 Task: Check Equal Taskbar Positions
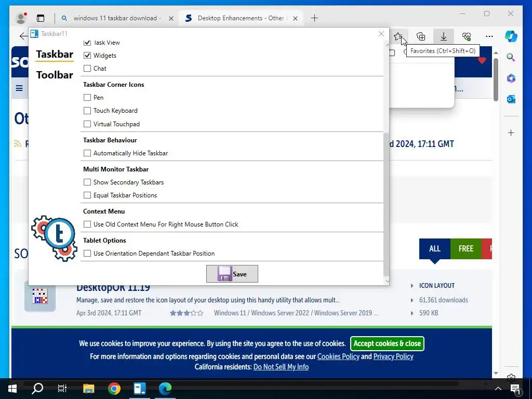[87, 195]
